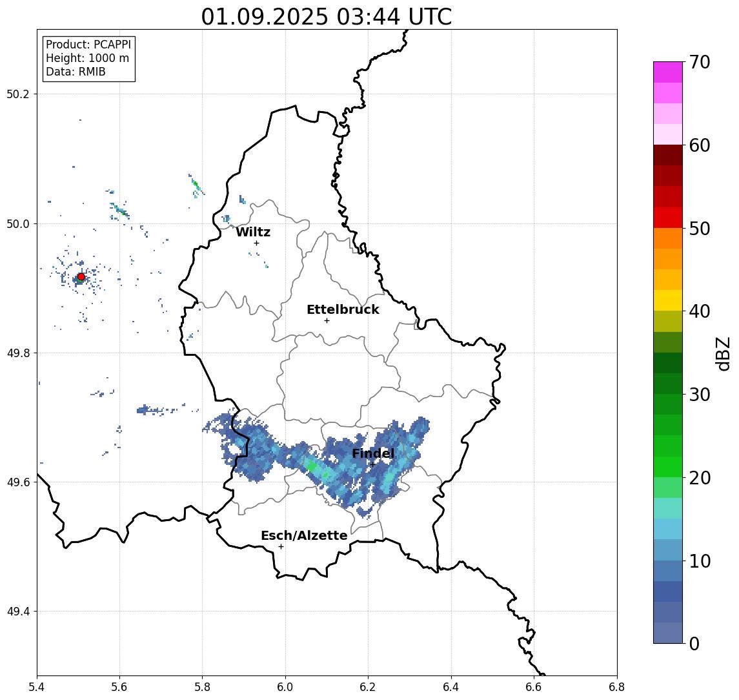
Task: Click the Esch/Alzette station label
Action: [x=304, y=535]
